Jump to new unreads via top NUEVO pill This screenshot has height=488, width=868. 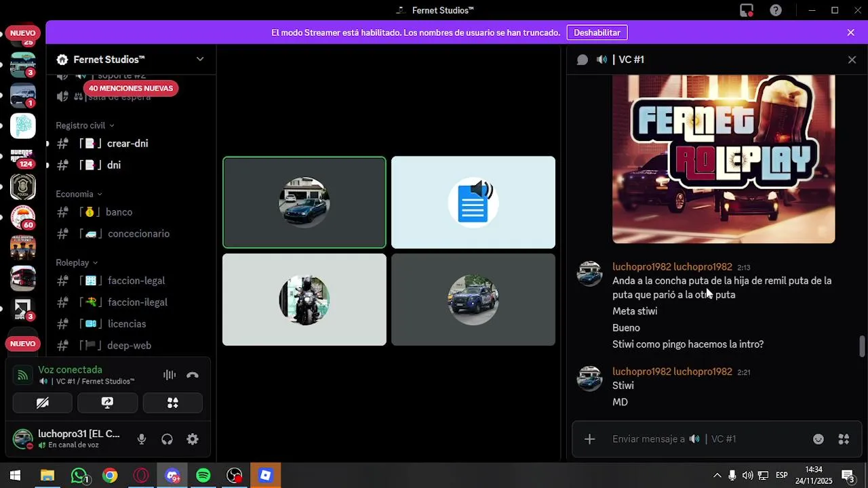pos(22,33)
